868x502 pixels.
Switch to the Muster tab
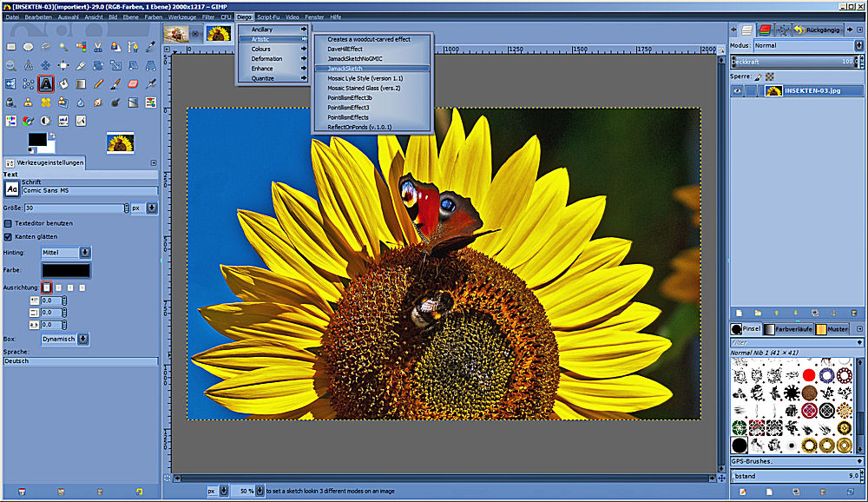[x=832, y=329]
